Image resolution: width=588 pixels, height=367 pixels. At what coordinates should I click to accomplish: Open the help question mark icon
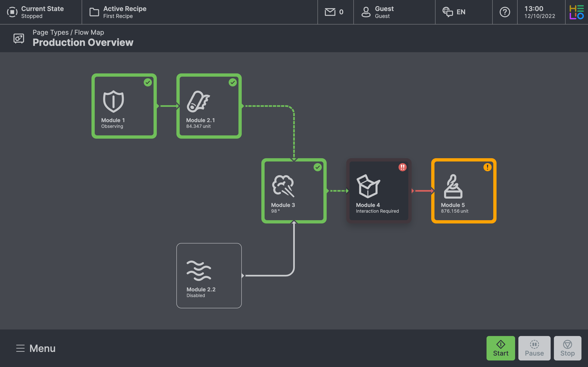[505, 12]
